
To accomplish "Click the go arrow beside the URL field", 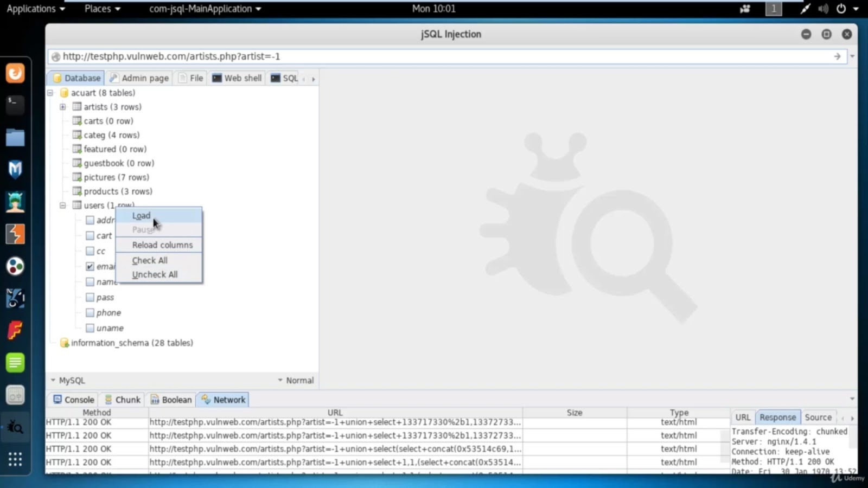I will click(x=837, y=56).
